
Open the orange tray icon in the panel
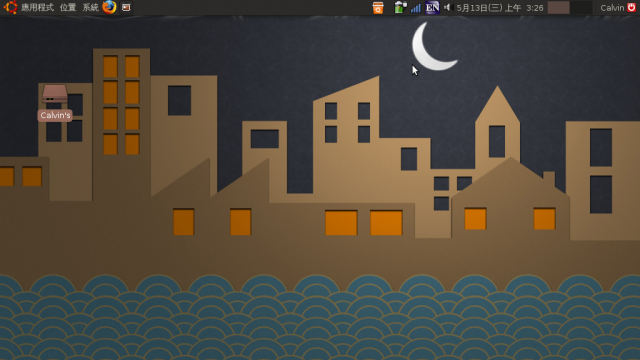click(x=378, y=7)
